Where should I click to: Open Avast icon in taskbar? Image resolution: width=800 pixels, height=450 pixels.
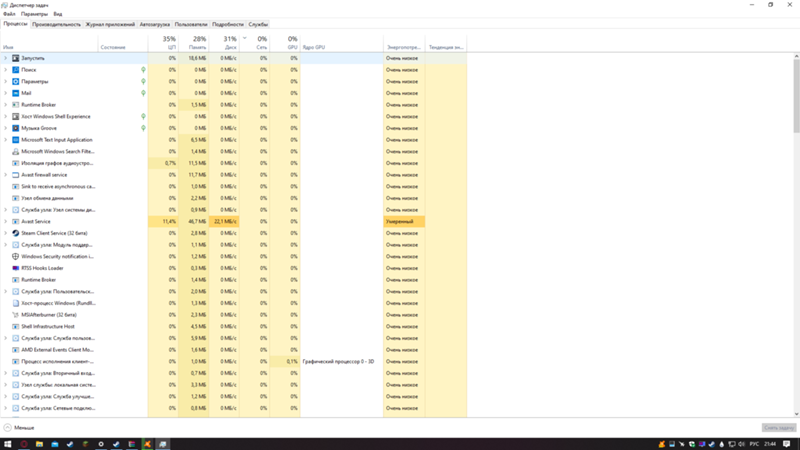click(147, 444)
